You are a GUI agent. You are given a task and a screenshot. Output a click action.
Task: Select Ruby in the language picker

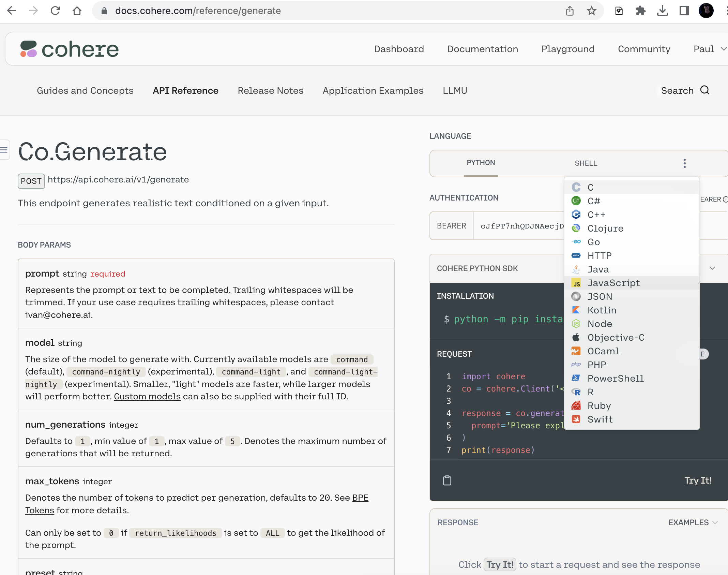pyautogui.click(x=599, y=406)
